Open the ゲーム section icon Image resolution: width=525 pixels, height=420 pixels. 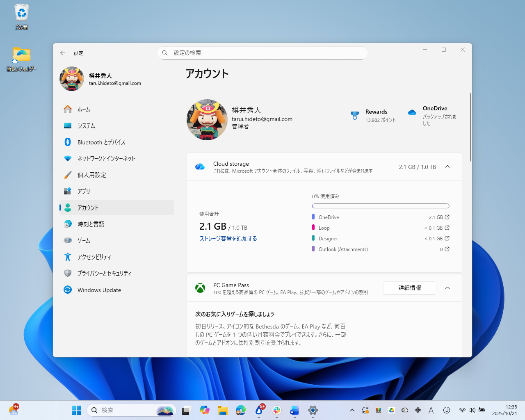[67, 240]
